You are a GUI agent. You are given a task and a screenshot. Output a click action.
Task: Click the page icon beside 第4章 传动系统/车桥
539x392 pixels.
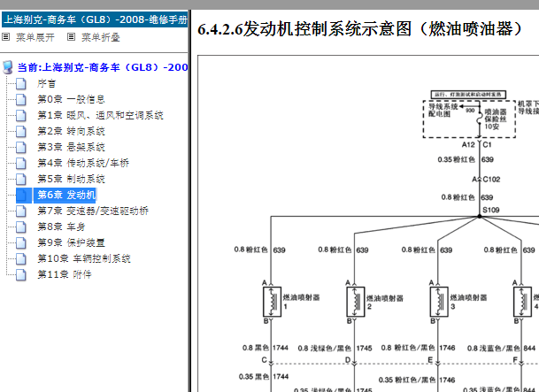tap(21, 163)
